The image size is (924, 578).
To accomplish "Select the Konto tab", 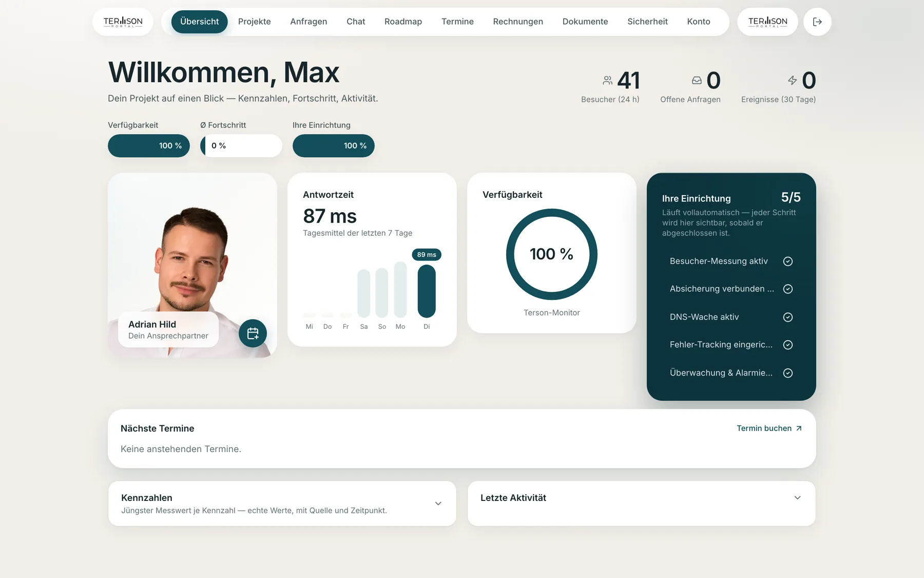I will coord(699,22).
